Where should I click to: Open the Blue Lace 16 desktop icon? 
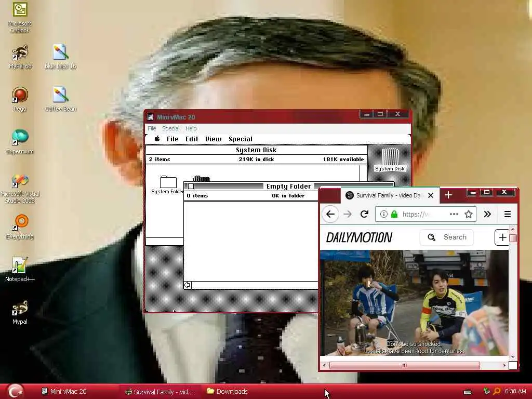point(60,57)
